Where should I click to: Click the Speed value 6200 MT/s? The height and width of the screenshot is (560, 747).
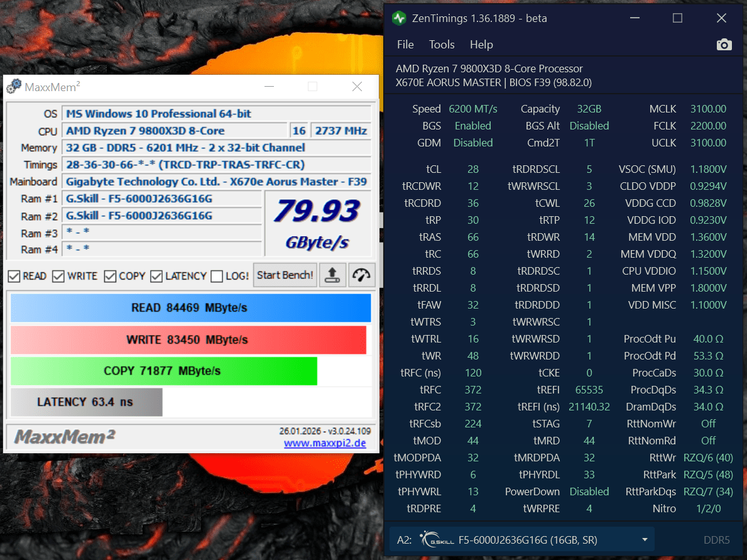click(x=472, y=109)
